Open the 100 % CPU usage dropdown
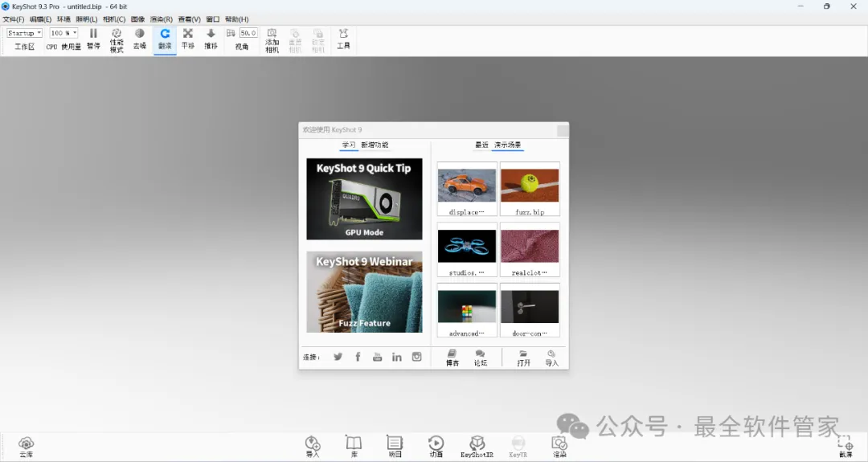This screenshot has width=868, height=462. 63,33
